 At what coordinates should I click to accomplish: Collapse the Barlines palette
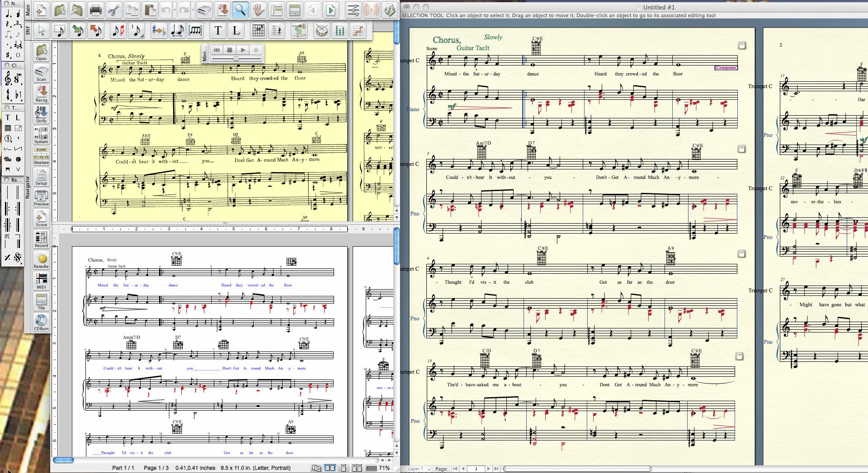click(7, 180)
